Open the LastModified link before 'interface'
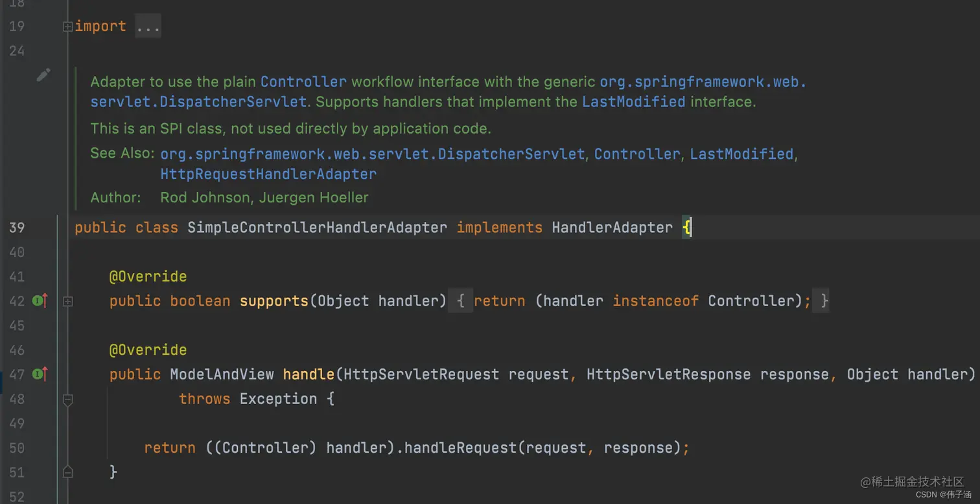This screenshot has height=504, width=980. [x=633, y=102]
